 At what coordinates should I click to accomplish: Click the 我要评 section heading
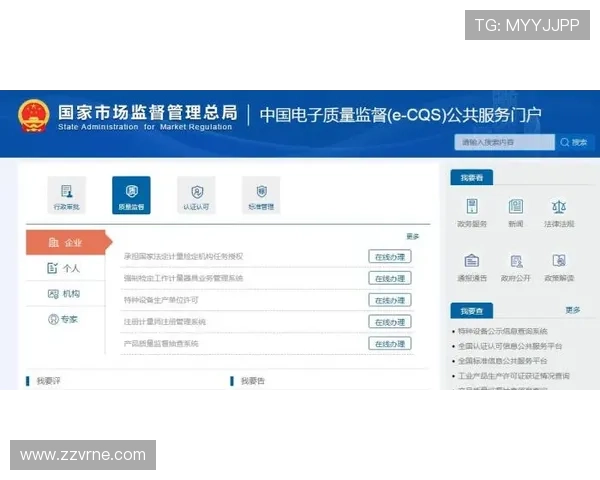point(49,381)
